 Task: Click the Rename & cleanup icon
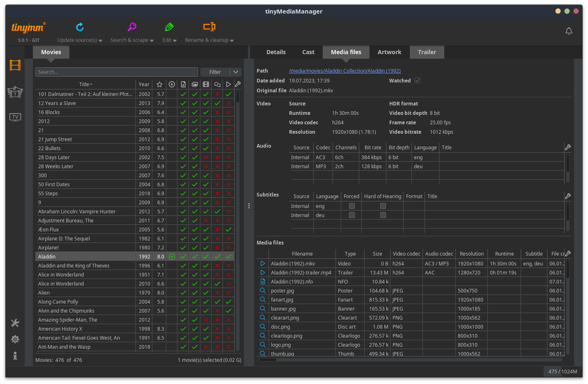[x=209, y=27]
